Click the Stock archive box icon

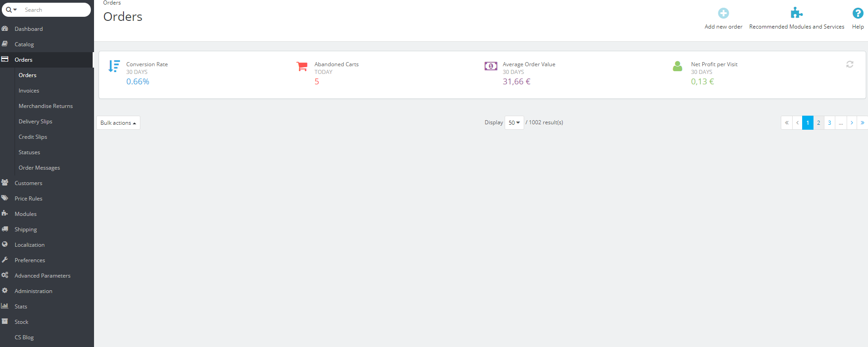[5, 322]
